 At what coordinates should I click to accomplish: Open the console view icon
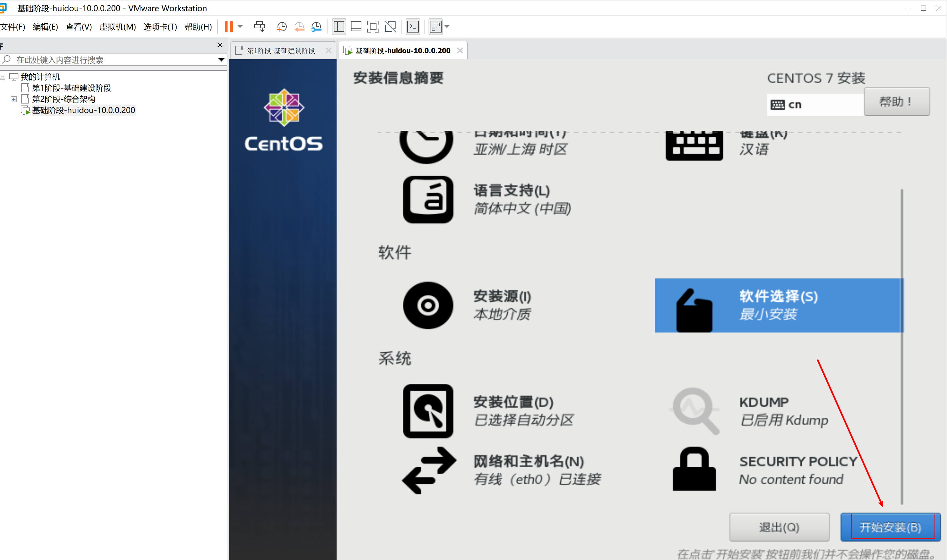coord(413,26)
